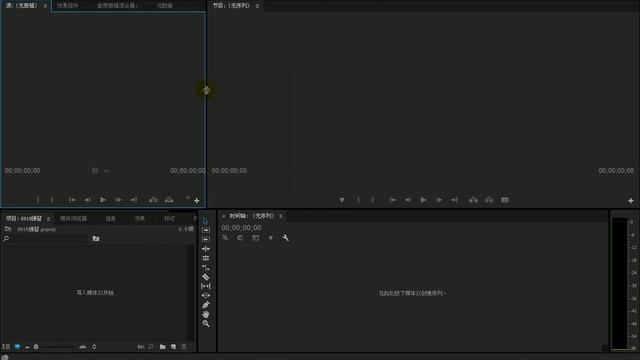This screenshot has width=640, height=360.
Task: Open the Timeline panel menu
Action: tap(281, 216)
